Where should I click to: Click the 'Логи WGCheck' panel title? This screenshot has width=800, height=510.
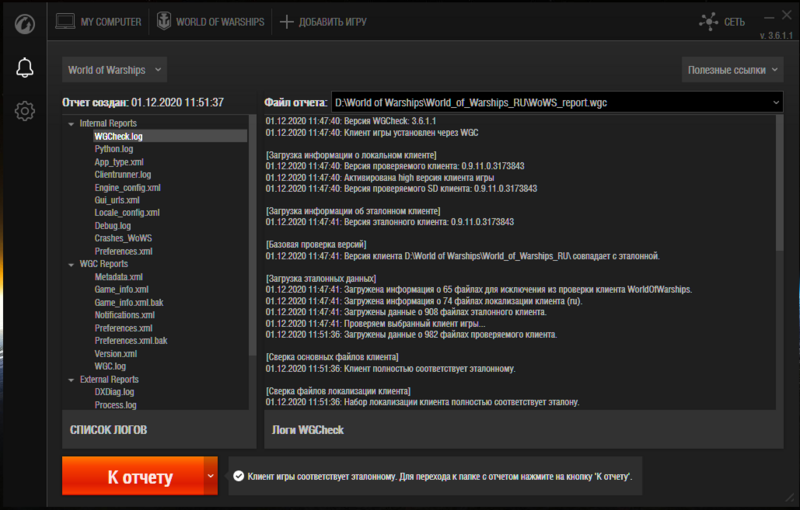click(308, 430)
